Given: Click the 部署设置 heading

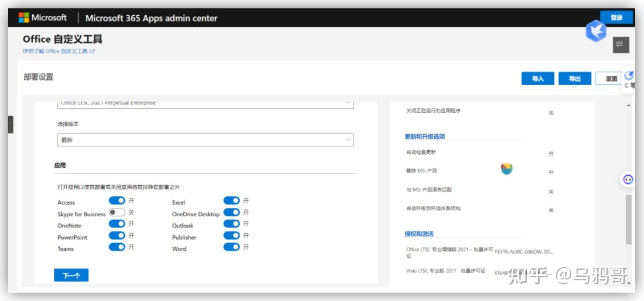Looking at the screenshot, I should [38, 77].
